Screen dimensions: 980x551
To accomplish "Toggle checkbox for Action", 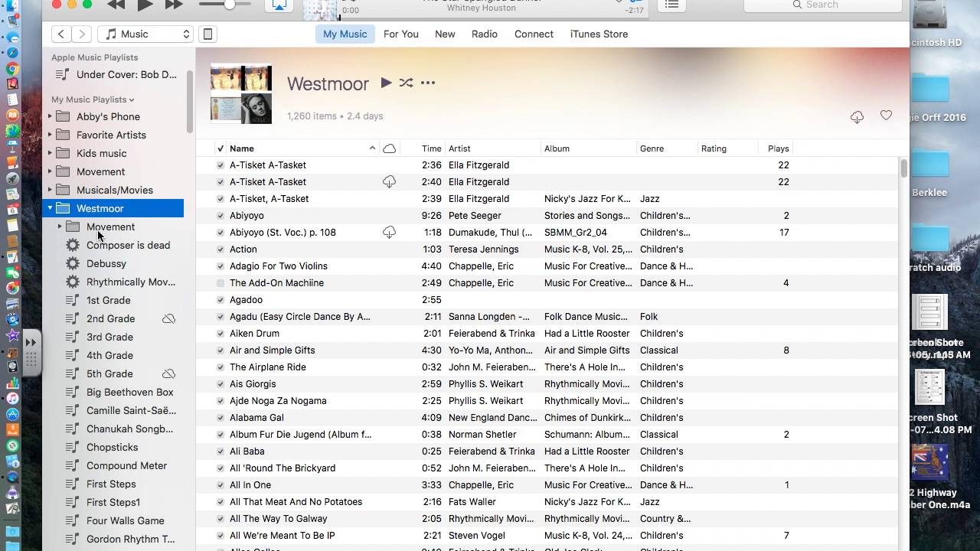I will point(220,249).
